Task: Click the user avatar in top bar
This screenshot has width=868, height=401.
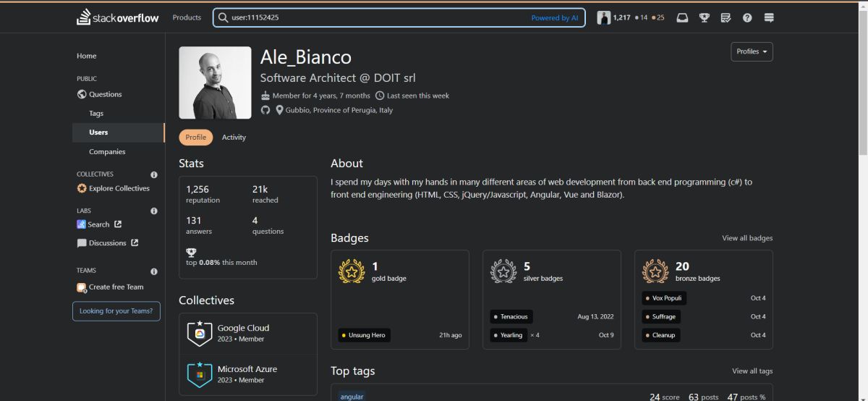Action: 603,17
